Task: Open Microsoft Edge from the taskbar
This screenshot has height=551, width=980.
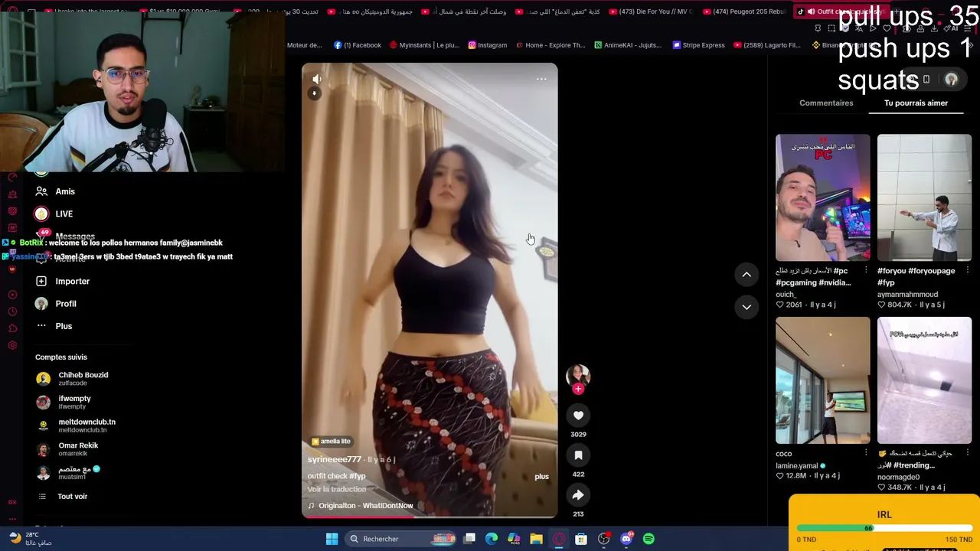Action: tap(492, 539)
